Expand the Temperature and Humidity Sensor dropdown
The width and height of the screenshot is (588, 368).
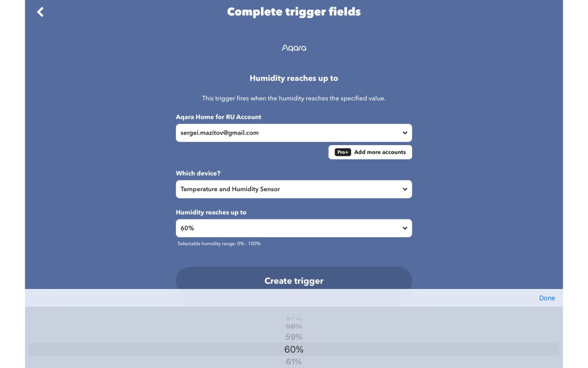click(x=287, y=189)
